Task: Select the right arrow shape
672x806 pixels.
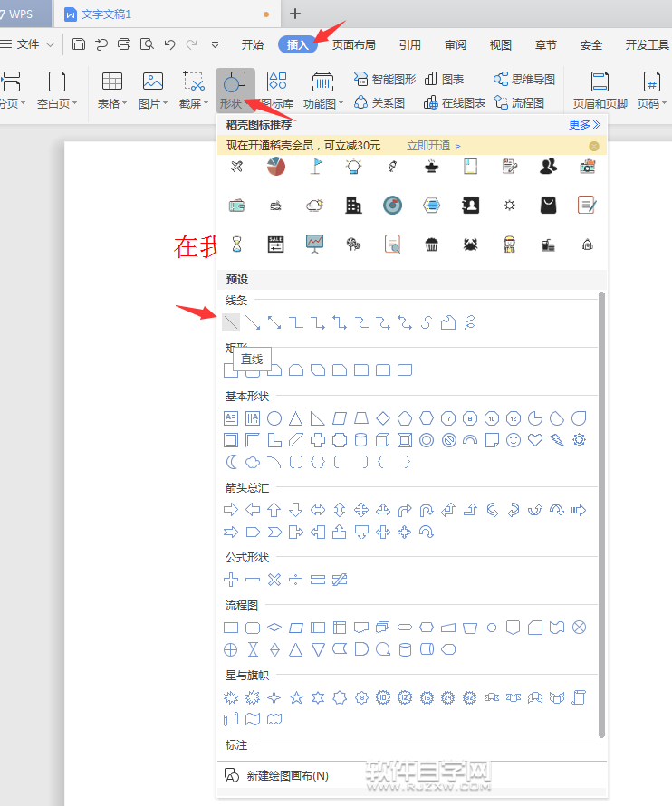Action: click(x=231, y=510)
